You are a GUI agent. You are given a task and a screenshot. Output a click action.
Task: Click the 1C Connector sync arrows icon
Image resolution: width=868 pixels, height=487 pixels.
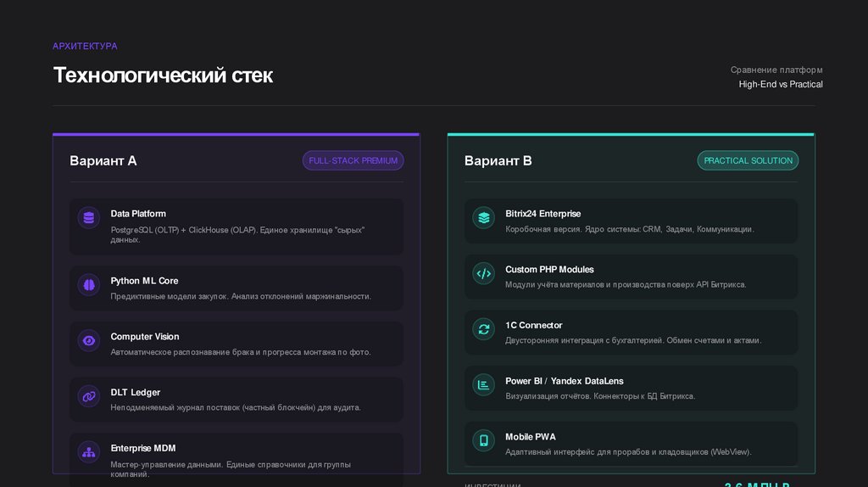[484, 329]
